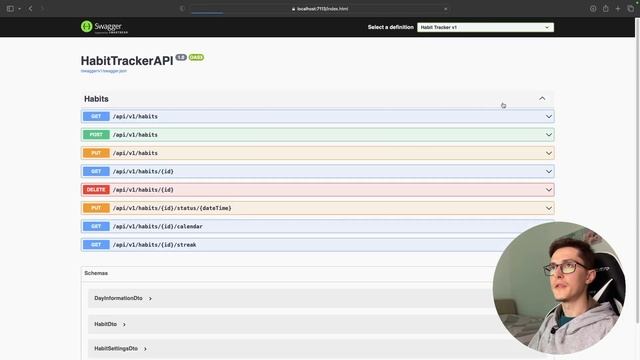Image resolution: width=640 pixels, height=360 pixels.
Task: Expand GET /api/v1/habits endpoint chevron
Action: tap(549, 116)
